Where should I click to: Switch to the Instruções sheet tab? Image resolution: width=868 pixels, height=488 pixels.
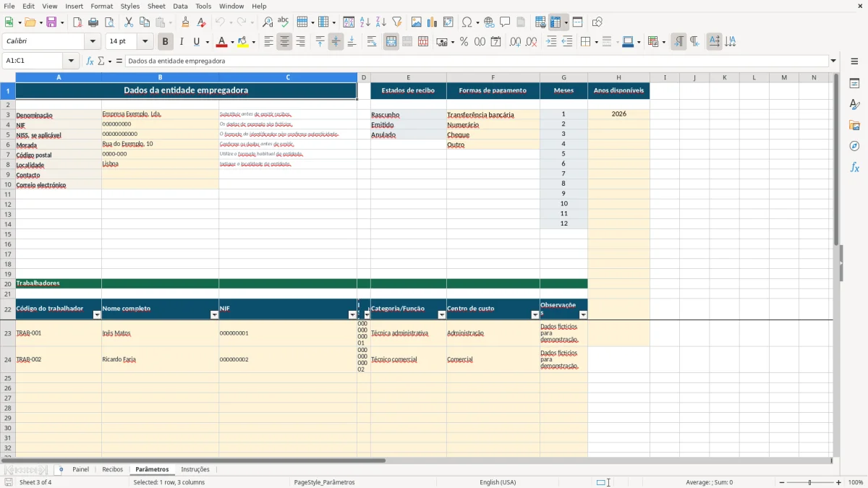[x=195, y=470]
